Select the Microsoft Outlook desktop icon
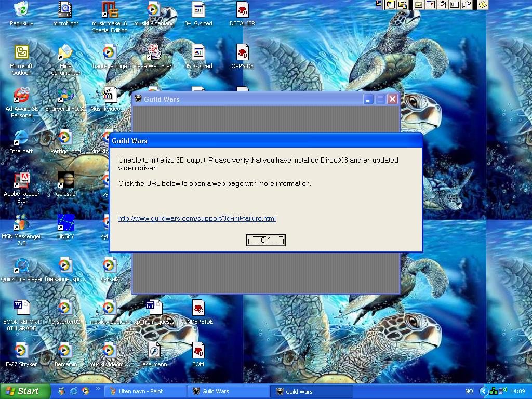The height and width of the screenshot is (399, 532). [x=22, y=60]
